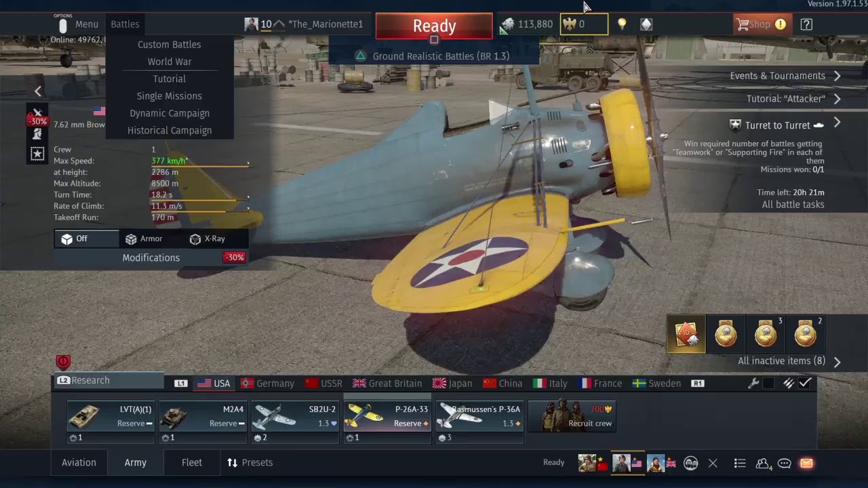Open the chat bubble icon

pyautogui.click(x=785, y=464)
